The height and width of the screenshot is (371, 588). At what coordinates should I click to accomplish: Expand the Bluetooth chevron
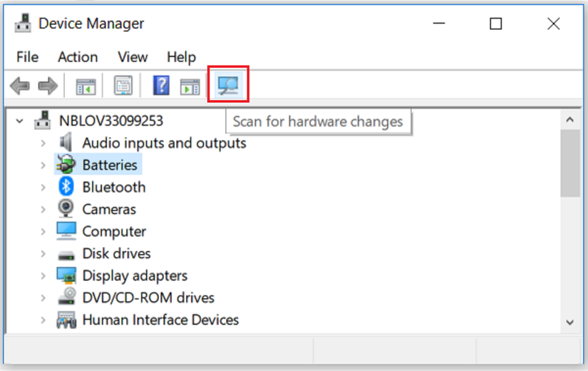coord(43,188)
